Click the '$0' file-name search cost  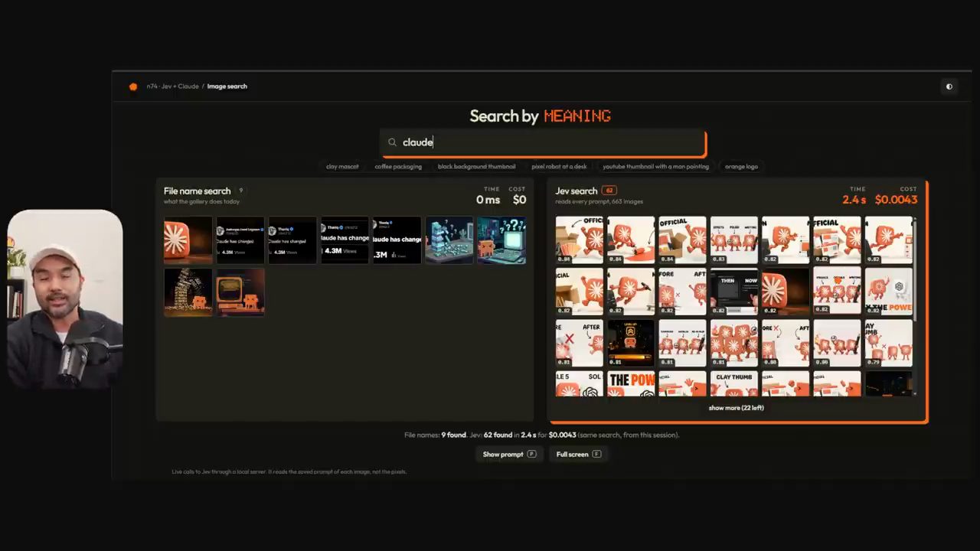(x=519, y=200)
